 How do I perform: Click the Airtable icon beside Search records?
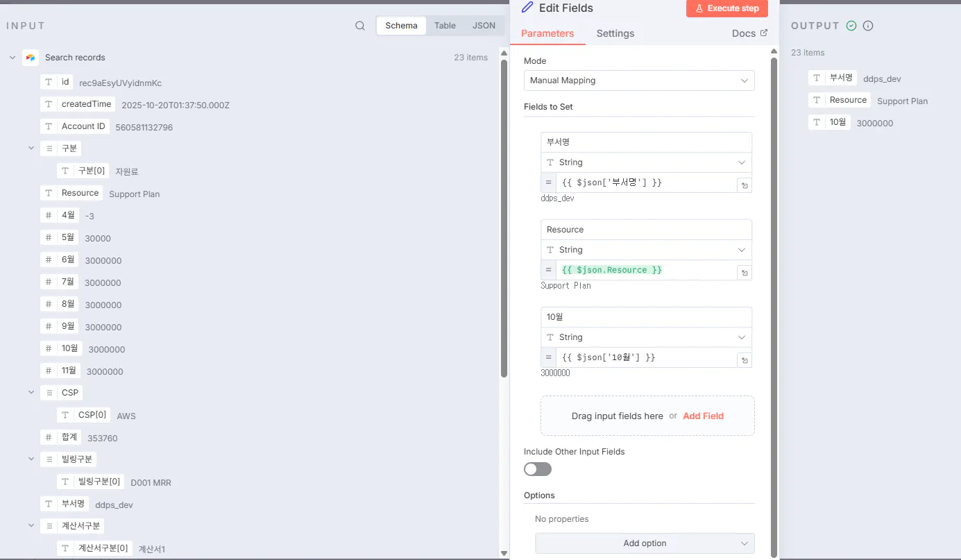coord(30,58)
